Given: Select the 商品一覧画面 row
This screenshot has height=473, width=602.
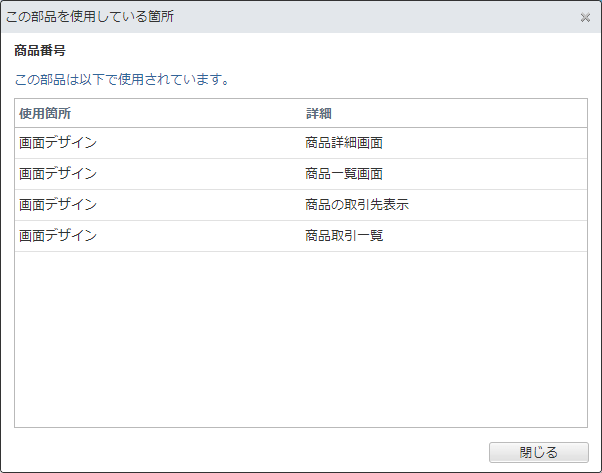Looking at the screenshot, I should (x=301, y=174).
